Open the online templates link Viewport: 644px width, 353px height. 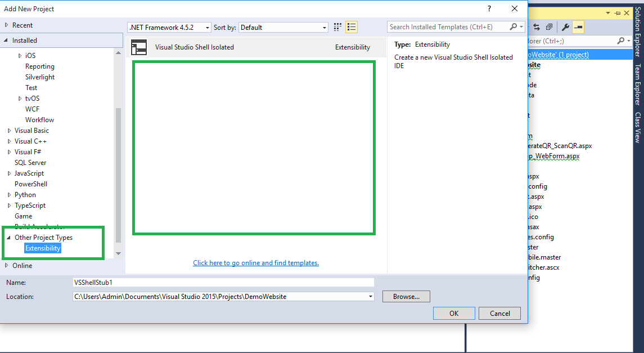tap(256, 263)
